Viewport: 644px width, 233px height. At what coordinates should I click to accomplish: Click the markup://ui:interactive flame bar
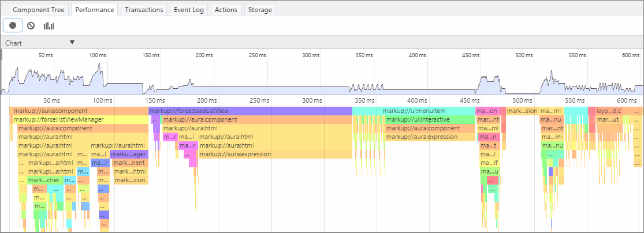[430, 119]
